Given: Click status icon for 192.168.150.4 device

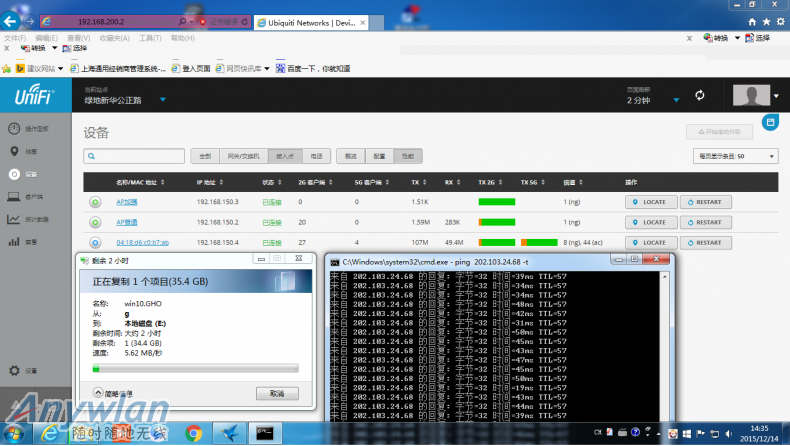Looking at the screenshot, I should click(95, 242).
